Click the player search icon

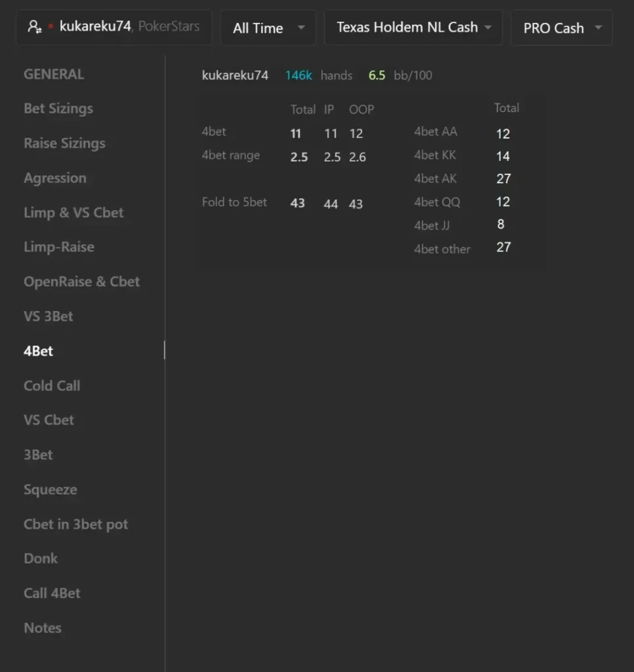34,27
